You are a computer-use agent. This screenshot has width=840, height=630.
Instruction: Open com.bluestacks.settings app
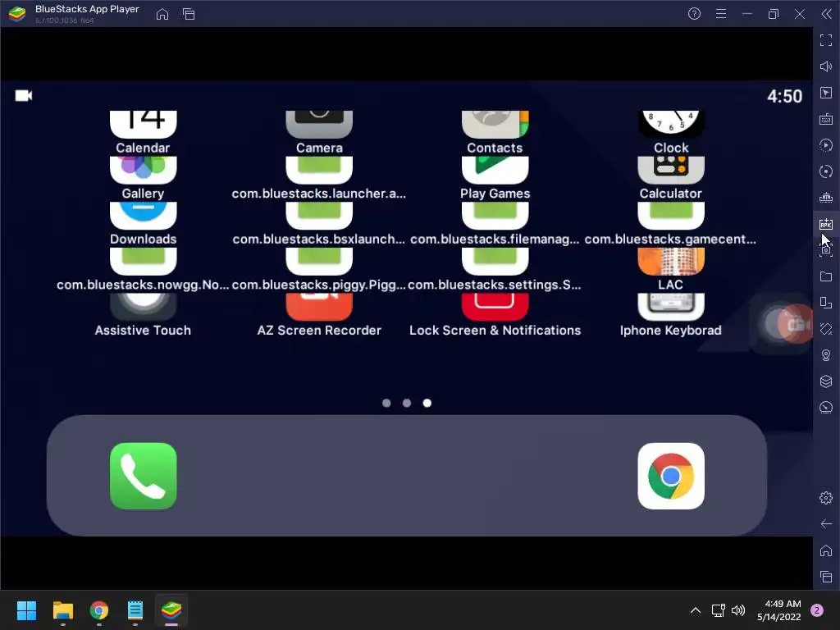495,262
